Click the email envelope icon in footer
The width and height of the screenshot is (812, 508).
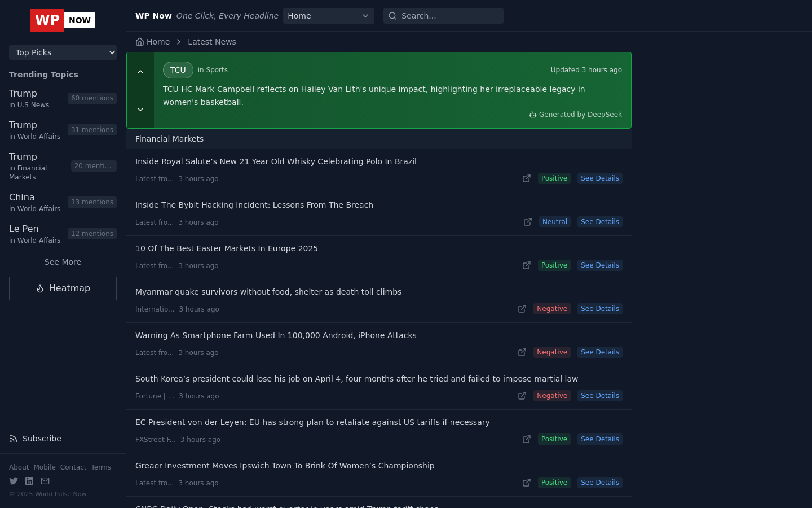point(45,481)
